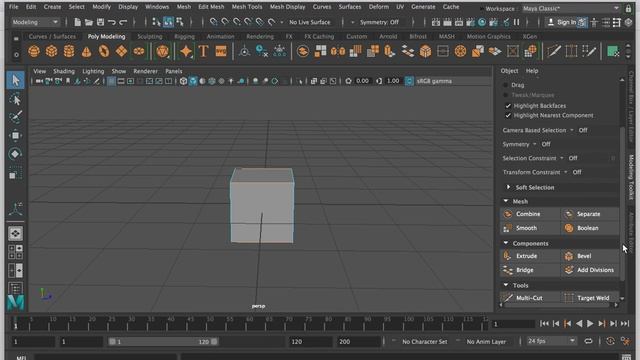Viewport: 640px width, 360px height.
Task: Select the Tweak/Marquee radio option
Action: pyautogui.click(x=506, y=95)
